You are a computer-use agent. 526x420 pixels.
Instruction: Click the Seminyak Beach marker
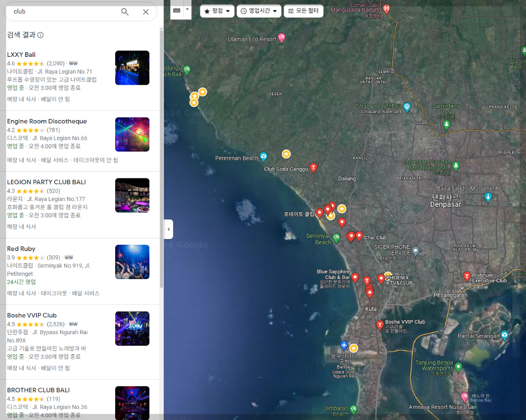(x=336, y=238)
